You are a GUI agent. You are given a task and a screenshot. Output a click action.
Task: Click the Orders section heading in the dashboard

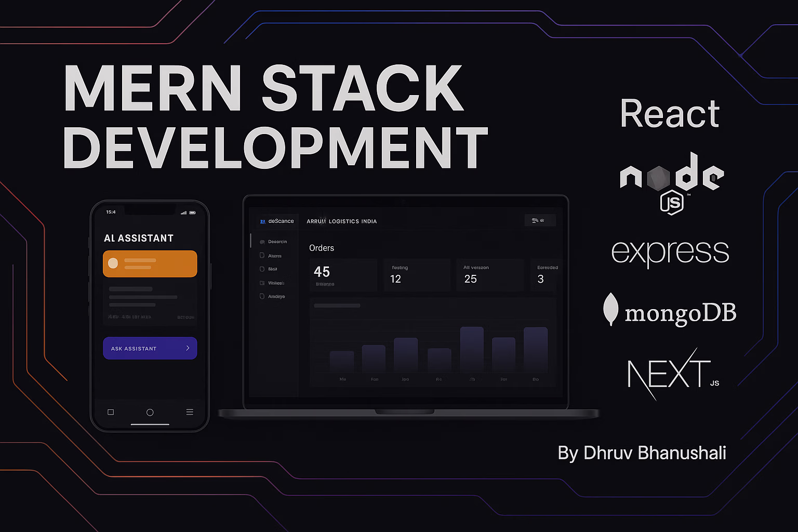(321, 248)
